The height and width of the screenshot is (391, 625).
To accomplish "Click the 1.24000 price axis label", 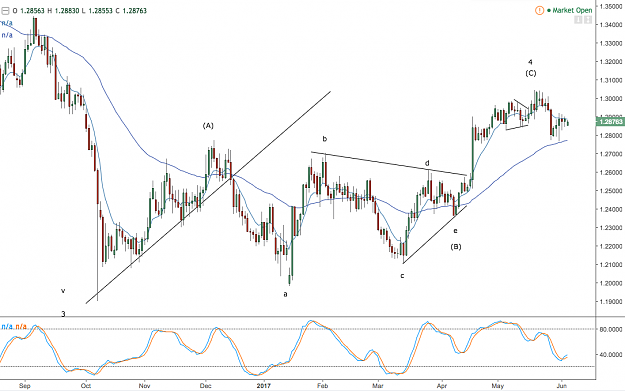I will click(611, 209).
